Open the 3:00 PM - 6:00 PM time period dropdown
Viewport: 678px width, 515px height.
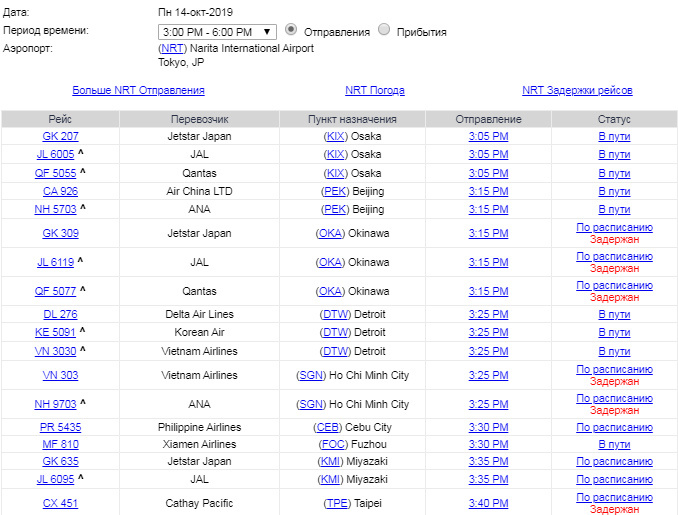217,32
